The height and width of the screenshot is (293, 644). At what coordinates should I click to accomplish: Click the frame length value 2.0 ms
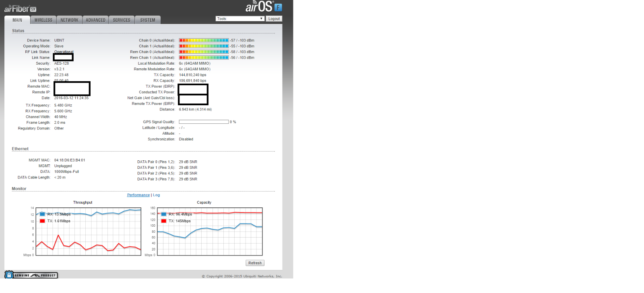60,123
